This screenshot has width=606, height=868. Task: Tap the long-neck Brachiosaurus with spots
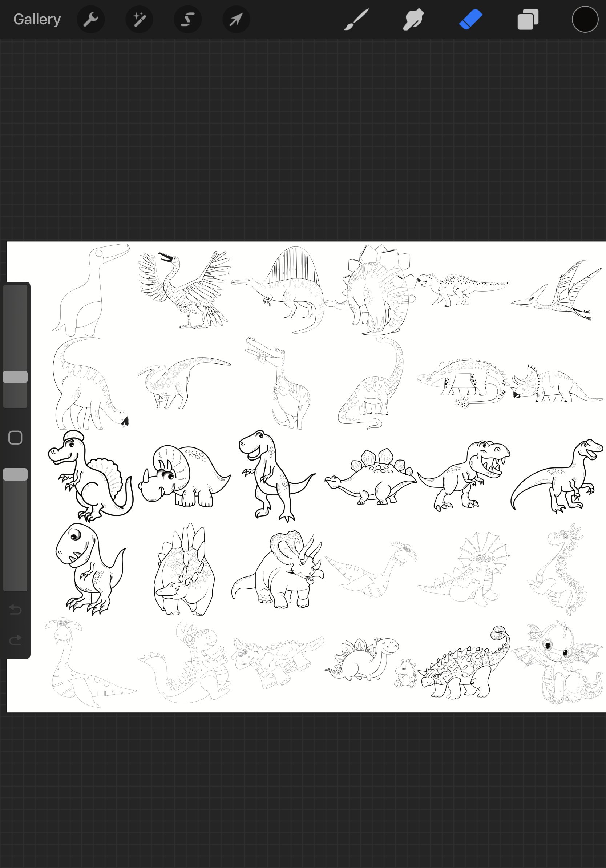(x=371, y=383)
